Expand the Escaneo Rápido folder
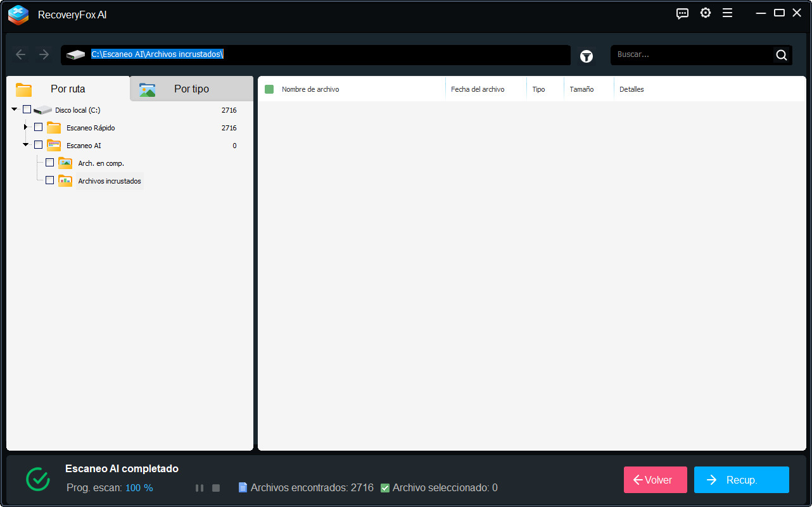This screenshot has height=507, width=812. [x=25, y=127]
